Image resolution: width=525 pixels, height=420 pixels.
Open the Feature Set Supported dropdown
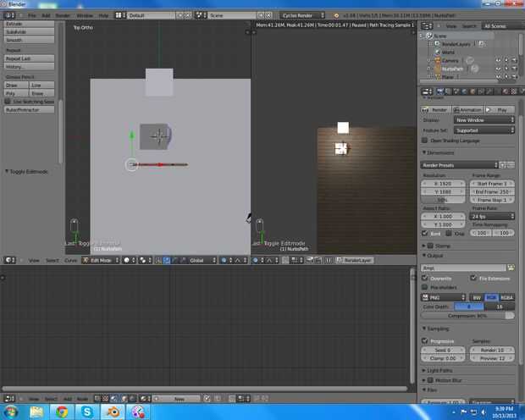click(x=484, y=130)
